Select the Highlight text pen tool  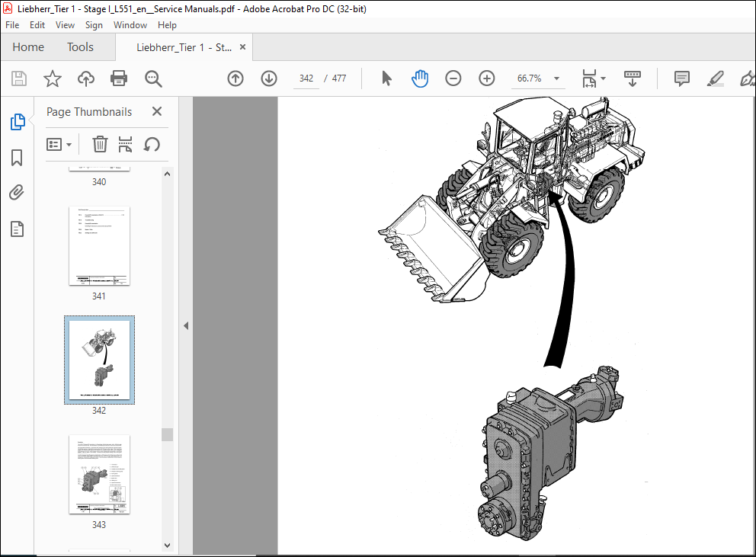tap(716, 78)
